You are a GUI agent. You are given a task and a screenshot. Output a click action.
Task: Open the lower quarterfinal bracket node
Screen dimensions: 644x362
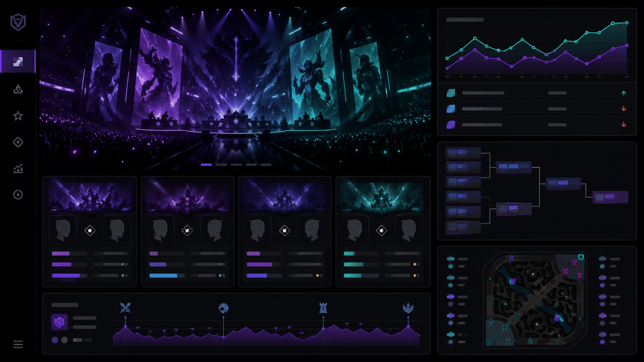(514, 209)
